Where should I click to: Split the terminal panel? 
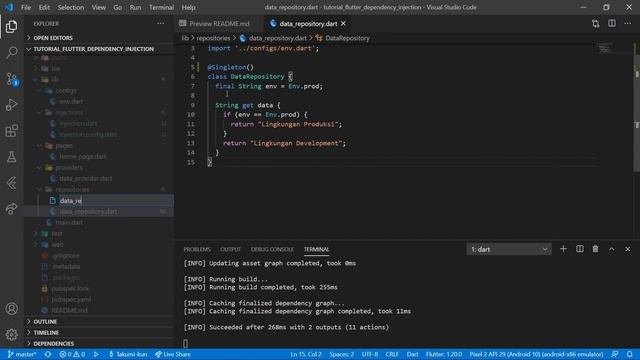point(580,249)
